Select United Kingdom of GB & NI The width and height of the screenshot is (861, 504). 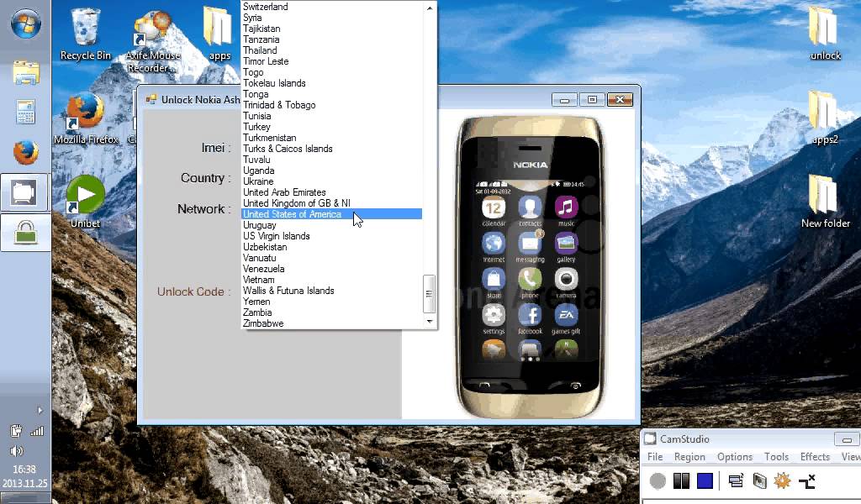[x=331, y=203]
